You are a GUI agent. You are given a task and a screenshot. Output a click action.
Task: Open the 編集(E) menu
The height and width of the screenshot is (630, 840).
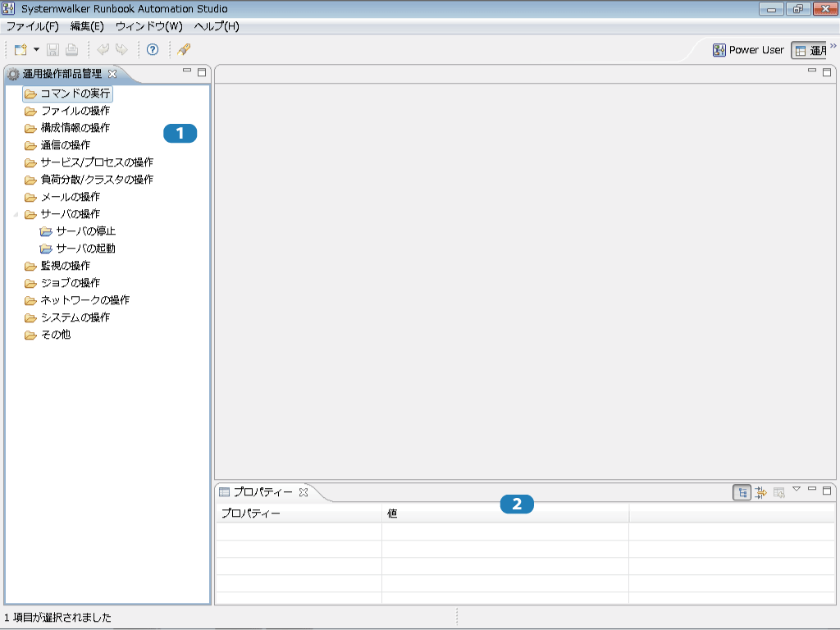[x=87, y=26]
